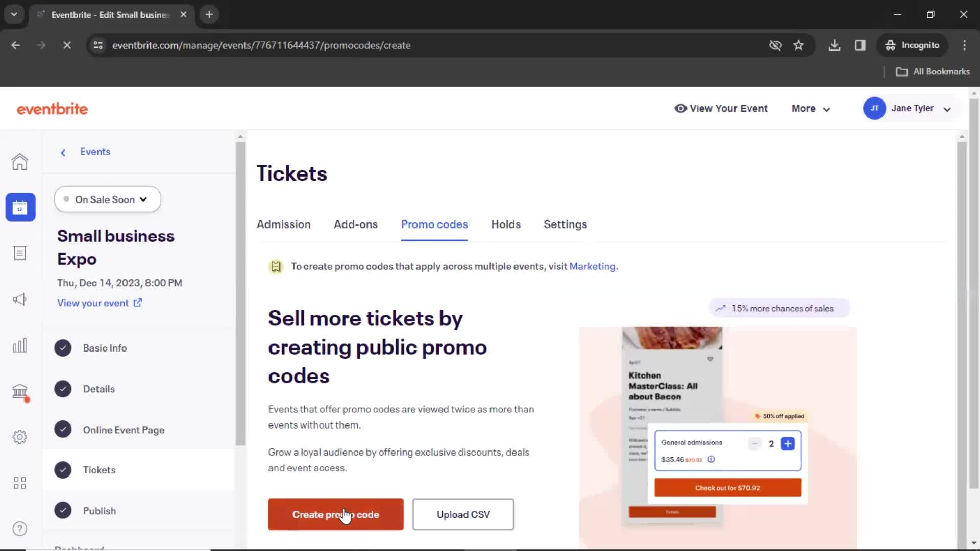The height and width of the screenshot is (551, 980).
Task: Switch to the Admission tab
Action: [x=283, y=224]
